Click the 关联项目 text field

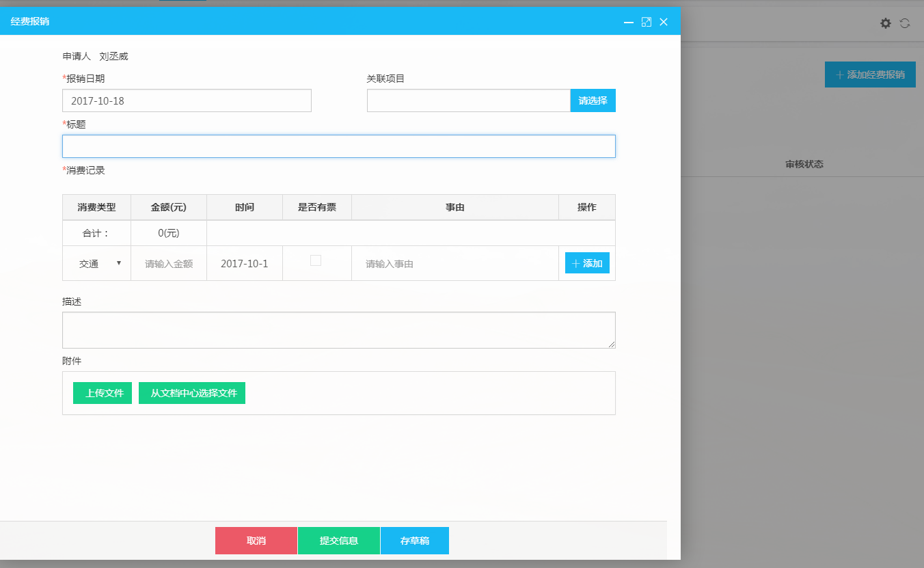[x=468, y=100]
